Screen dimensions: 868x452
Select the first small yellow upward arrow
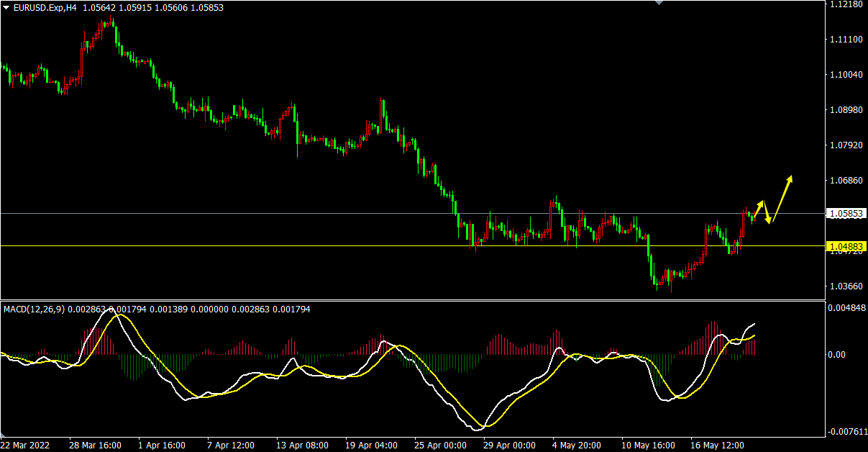pyautogui.click(x=758, y=207)
